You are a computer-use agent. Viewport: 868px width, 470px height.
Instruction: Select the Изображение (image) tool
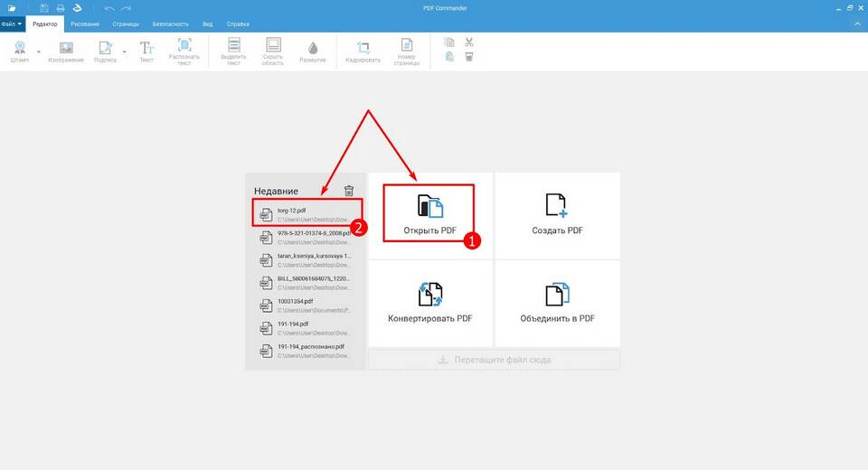66,52
